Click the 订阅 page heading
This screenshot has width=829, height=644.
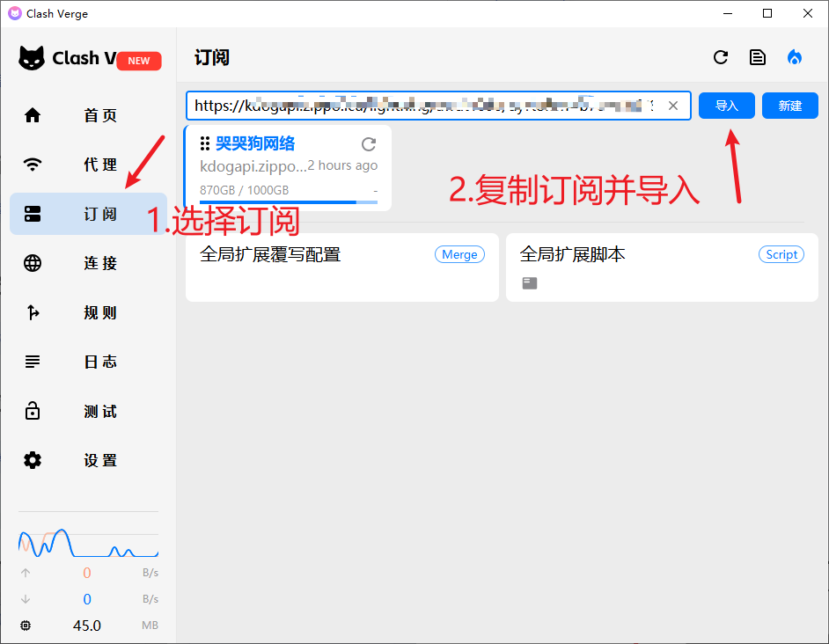212,58
